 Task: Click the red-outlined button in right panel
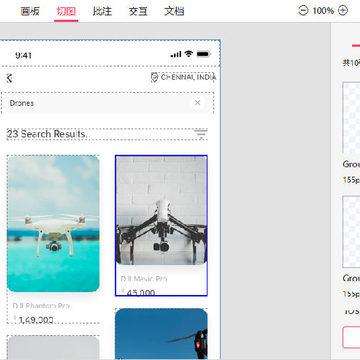coord(351,337)
